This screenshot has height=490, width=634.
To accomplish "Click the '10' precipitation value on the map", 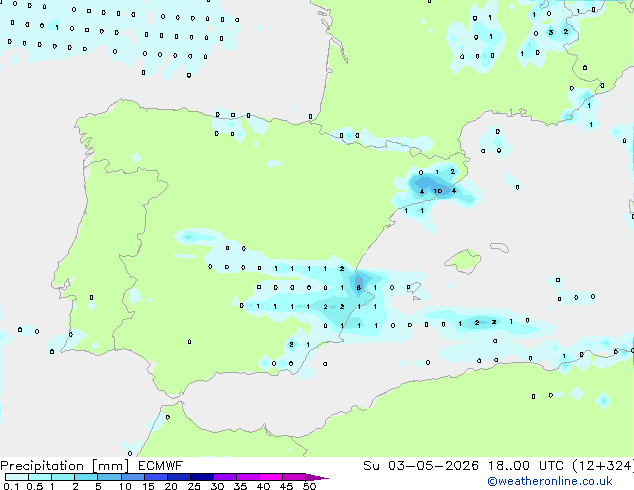I will [437, 191].
